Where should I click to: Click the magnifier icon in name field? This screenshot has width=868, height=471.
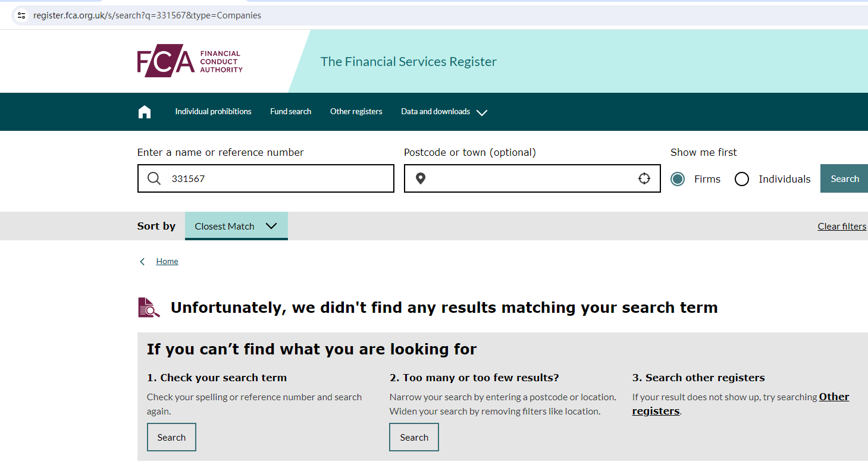[x=154, y=178]
